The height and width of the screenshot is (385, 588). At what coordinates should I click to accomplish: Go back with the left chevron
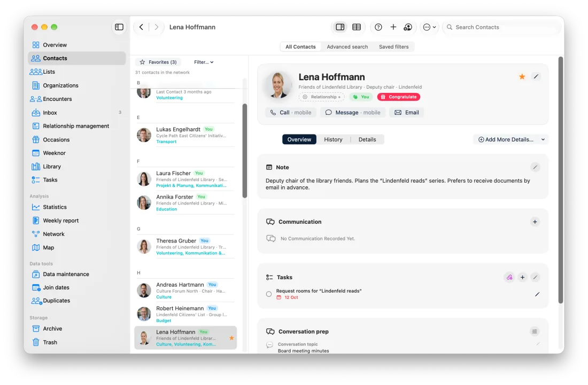(141, 27)
